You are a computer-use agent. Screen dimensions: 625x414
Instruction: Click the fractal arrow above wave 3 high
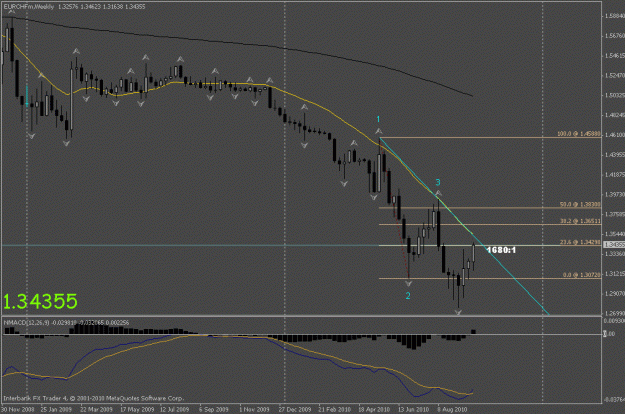[x=438, y=194]
